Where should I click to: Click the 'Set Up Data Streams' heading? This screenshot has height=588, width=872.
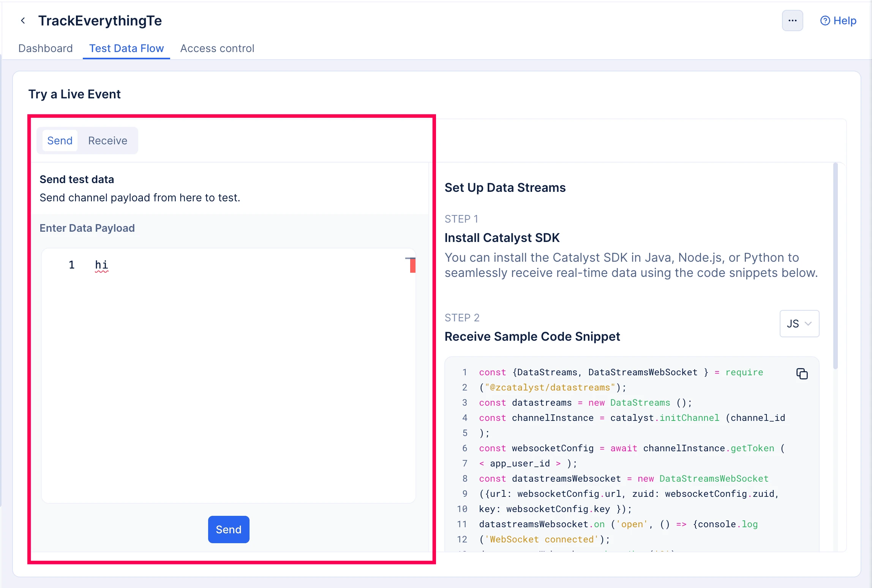click(505, 188)
